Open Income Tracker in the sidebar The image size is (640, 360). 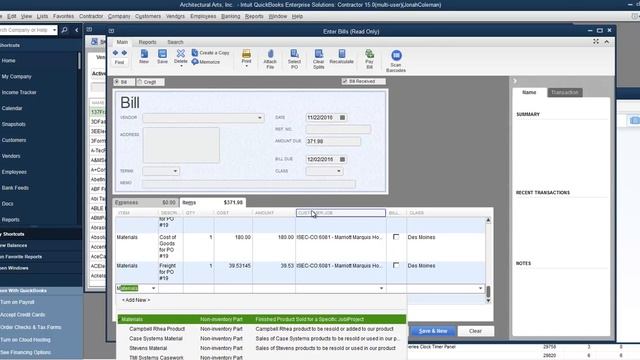(19, 92)
